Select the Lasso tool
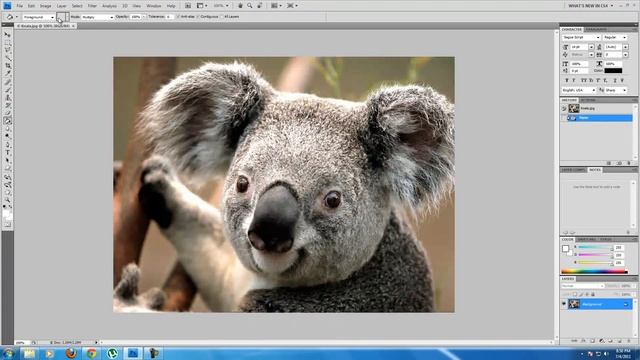640x360 pixels. point(7,50)
